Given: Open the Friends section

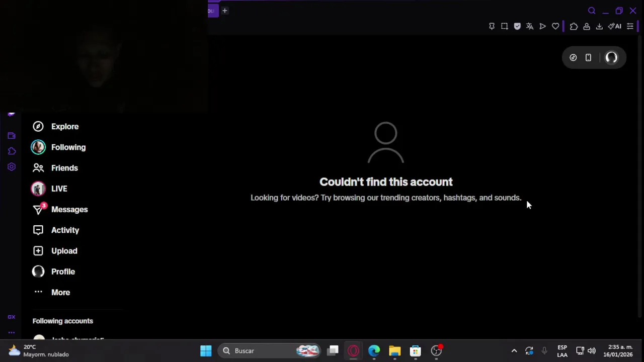Looking at the screenshot, I should tap(55, 168).
